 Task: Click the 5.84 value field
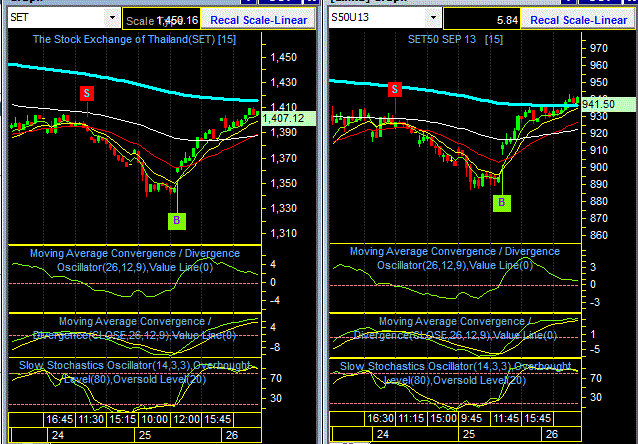coord(482,20)
